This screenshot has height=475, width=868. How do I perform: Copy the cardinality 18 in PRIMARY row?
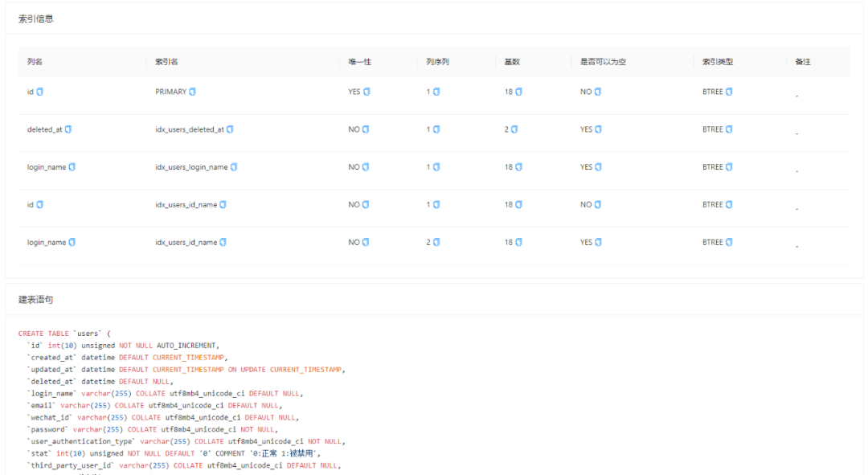point(518,92)
